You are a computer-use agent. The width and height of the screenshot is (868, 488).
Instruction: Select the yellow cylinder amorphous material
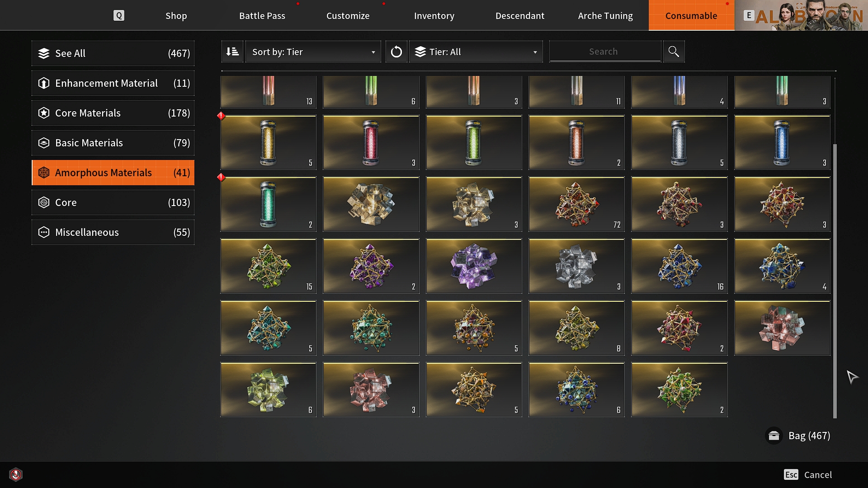click(x=268, y=142)
